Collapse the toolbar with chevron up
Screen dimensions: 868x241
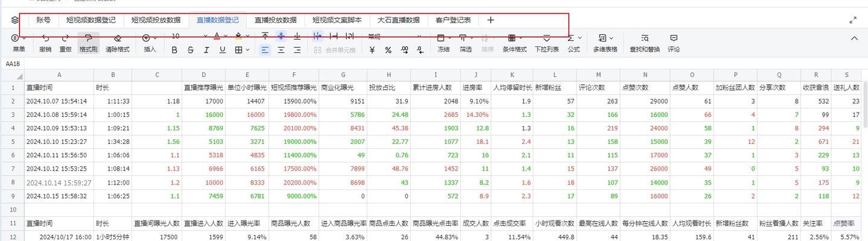(x=854, y=38)
